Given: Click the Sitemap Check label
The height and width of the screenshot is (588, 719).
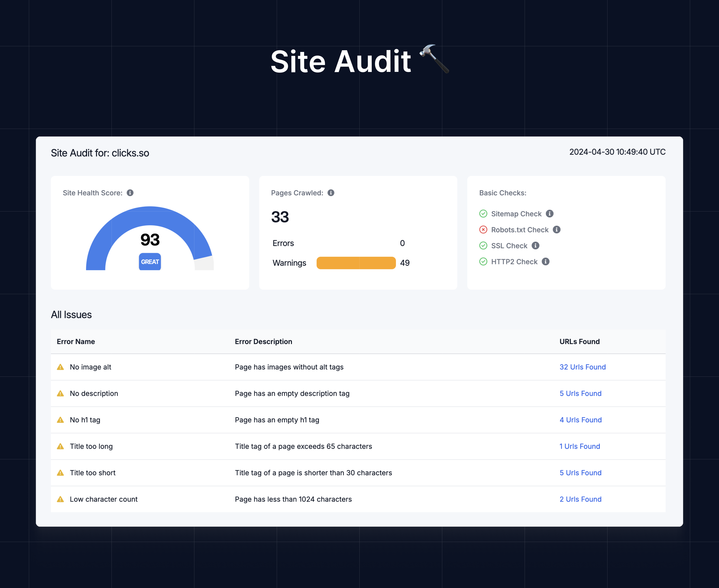Looking at the screenshot, I should point(516,214).
